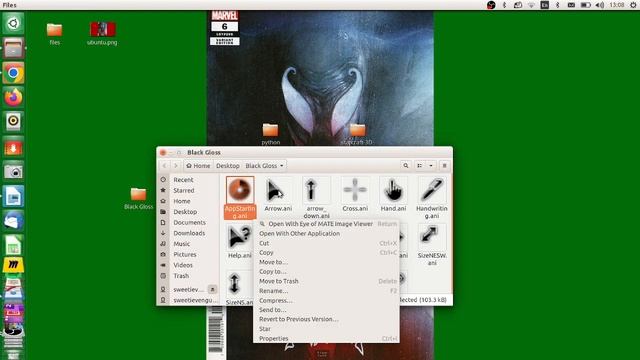Select the Arrow.ani cursor file
This screenshot has width=640, height=360.
click(278, 194)
